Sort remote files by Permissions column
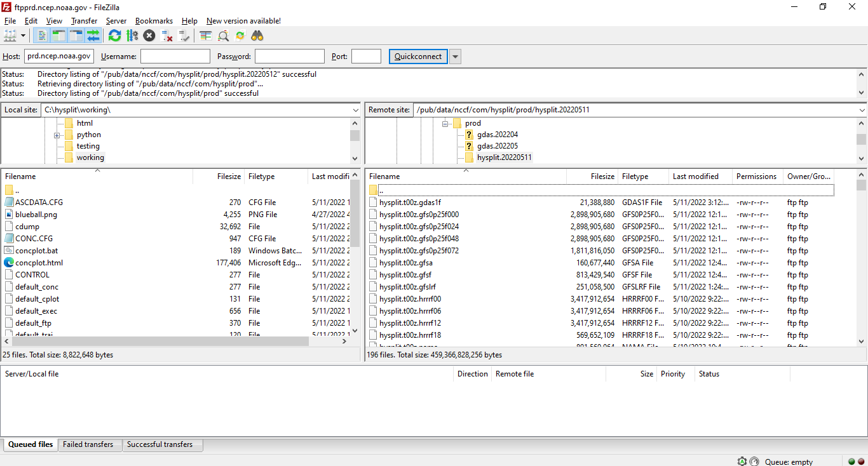Image resolution: width=868 pixels, height=466 pixels. point(757,176)
